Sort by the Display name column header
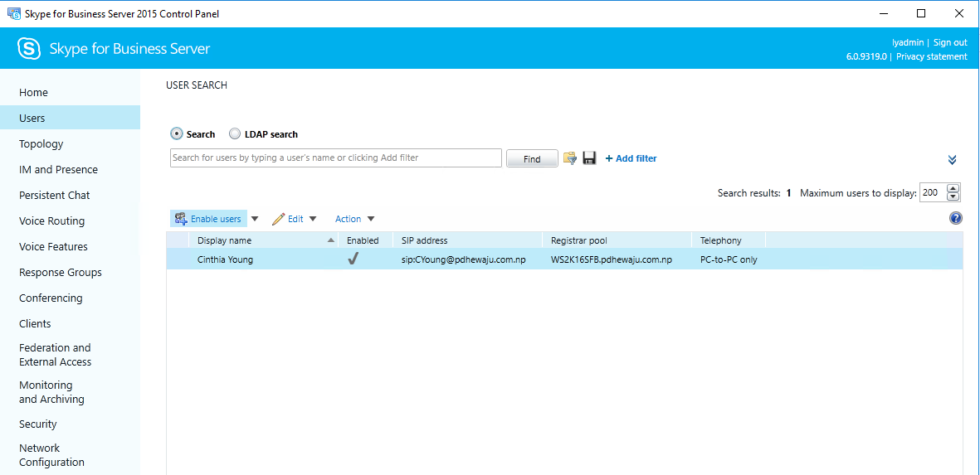Screen dimensions: 980x475 (262, 240)
